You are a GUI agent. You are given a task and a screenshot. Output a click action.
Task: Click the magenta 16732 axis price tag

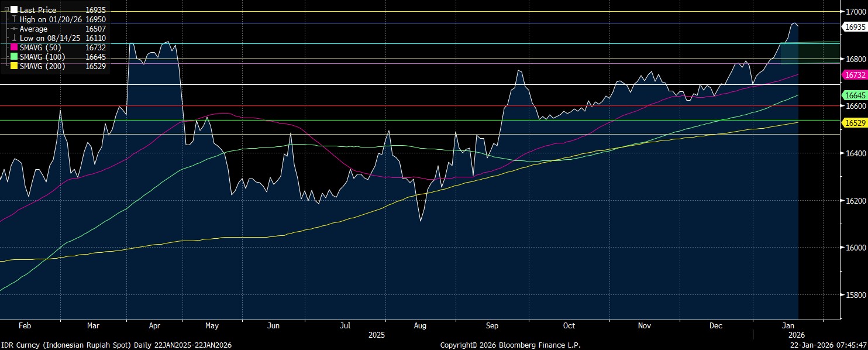tap(853, 75)
